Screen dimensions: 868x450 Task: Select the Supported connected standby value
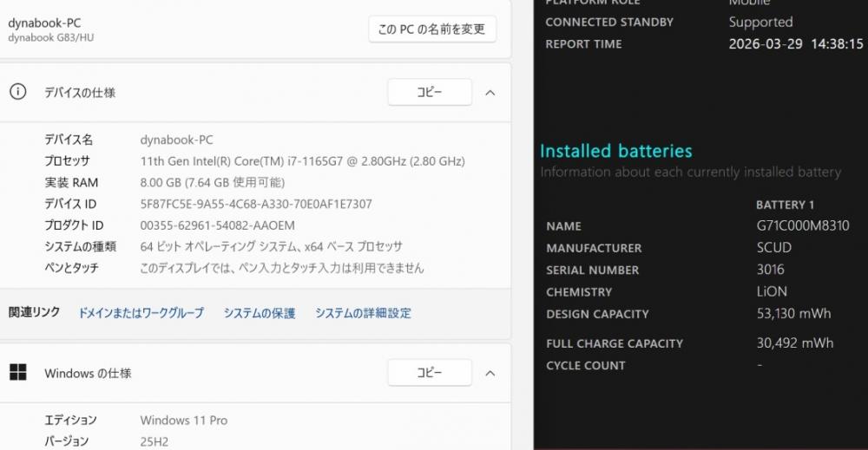click(x=760, y=23)
